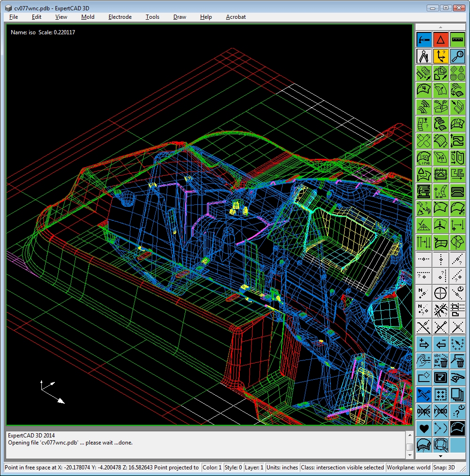Click the primitive solids shapes icon
The height and width of the screenshot is (476, 470).
click(458, 73)
